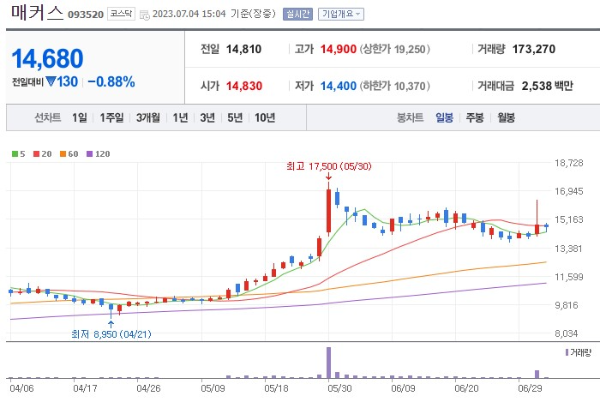This screenshot has width=600, height=407.
Task: Click the current price 14,680
Action: click(47, 59)
